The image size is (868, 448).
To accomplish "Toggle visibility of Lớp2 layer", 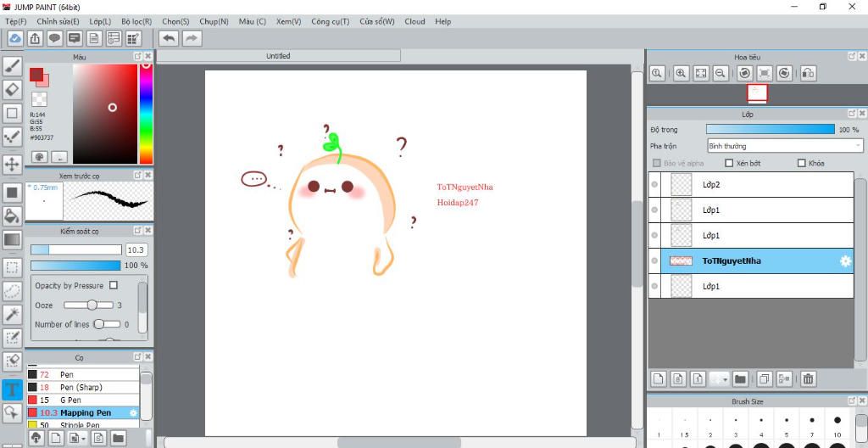I will coord(655,185).
